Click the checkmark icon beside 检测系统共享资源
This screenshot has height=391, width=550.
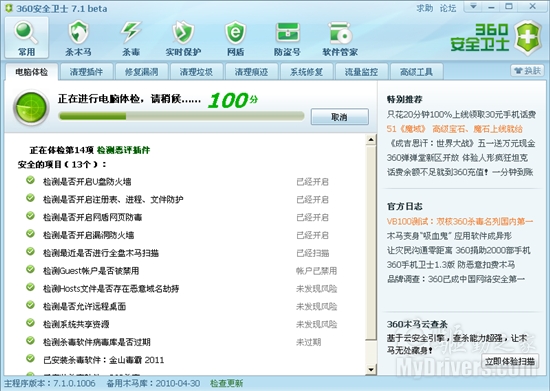pyautogui.click(x=31, y=323)
